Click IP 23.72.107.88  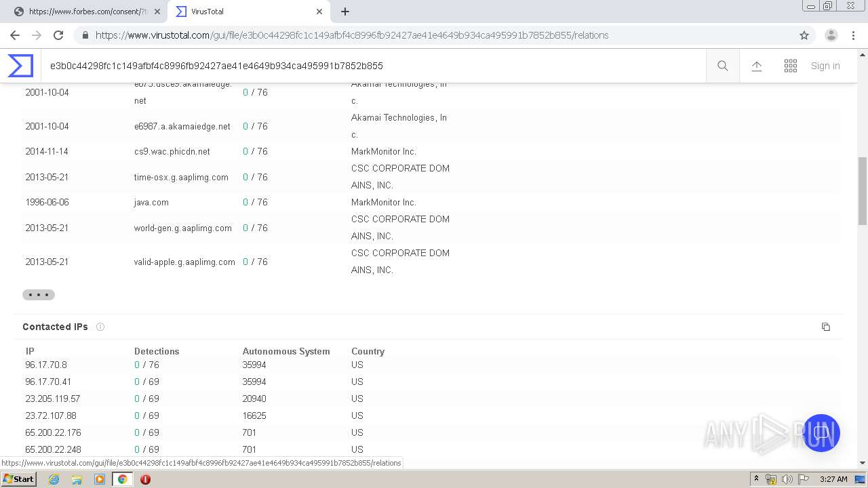click(x=51, y=415)
